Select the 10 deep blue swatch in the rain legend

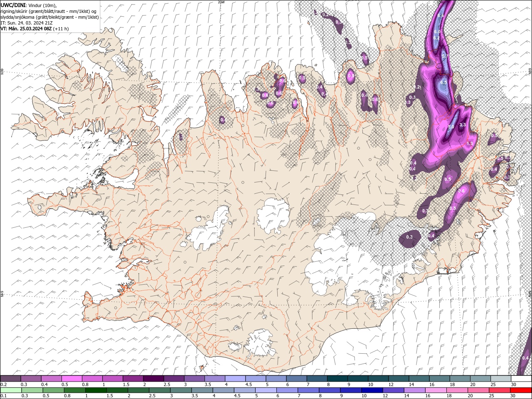click(x=372, y=390)
